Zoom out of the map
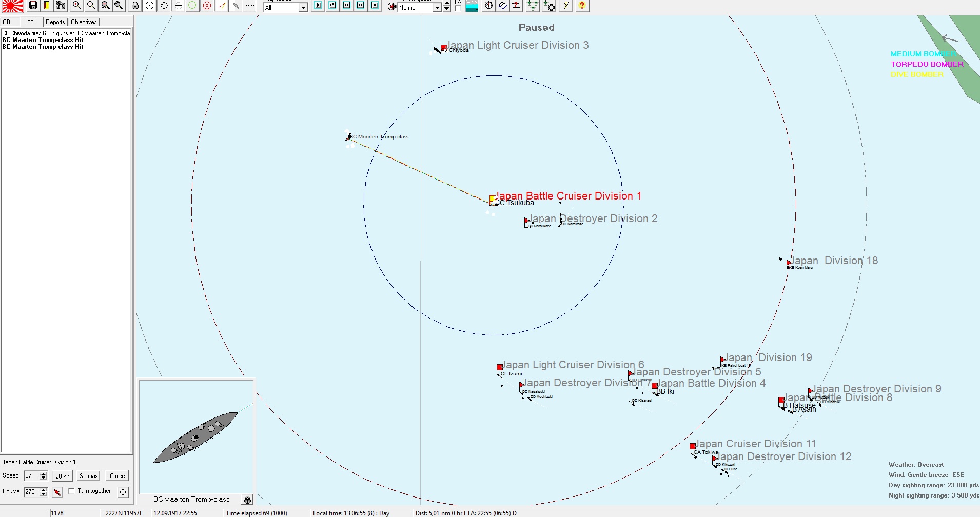This screenshot has width=980, height=517. click(91, 6)
